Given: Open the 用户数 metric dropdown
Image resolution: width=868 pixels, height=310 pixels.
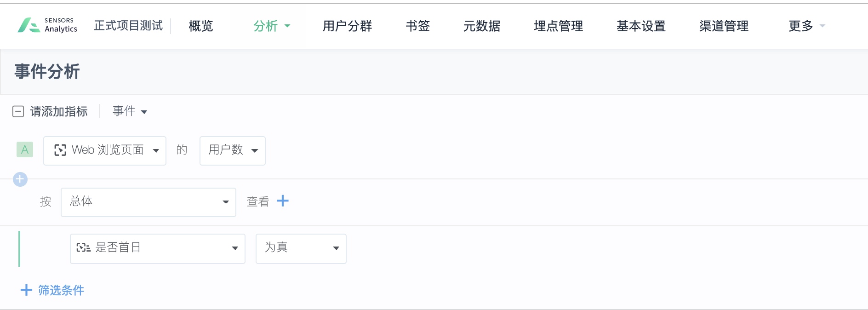Looking at the screenshot, I should pos(233,150).
